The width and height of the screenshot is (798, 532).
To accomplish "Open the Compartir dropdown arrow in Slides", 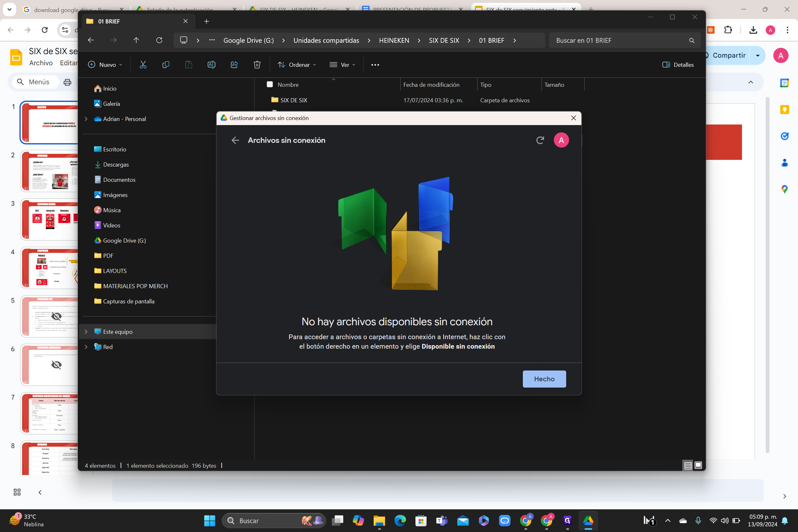I will pyautogui.click(x=757, y=55).
